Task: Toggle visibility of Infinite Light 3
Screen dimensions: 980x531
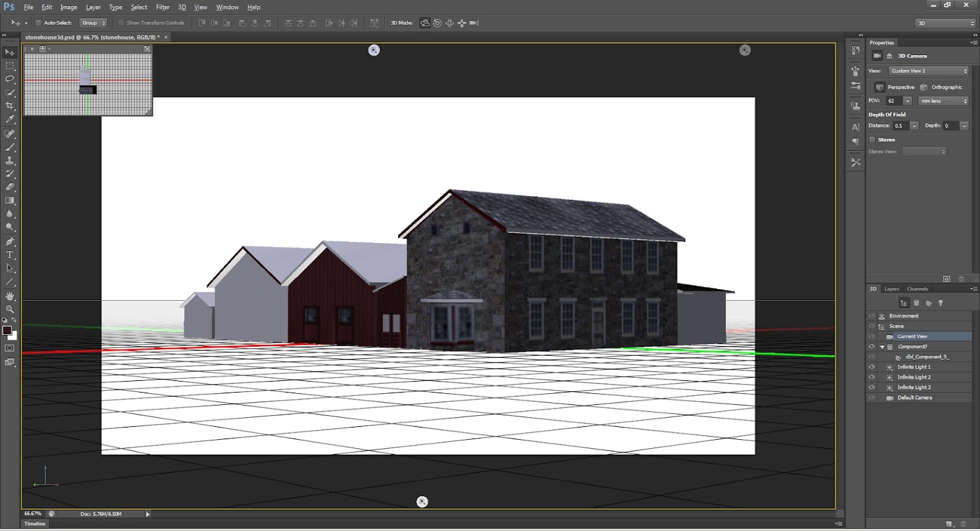Action: point(871,387)
